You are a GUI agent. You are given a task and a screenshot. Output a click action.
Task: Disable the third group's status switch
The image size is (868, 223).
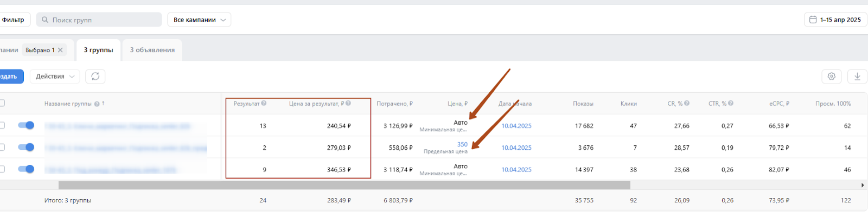26,169
